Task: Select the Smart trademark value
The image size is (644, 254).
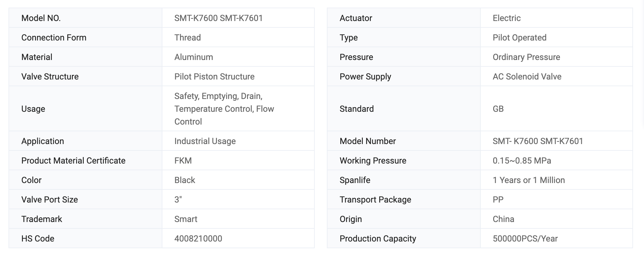Action: (x=186, y=219)
